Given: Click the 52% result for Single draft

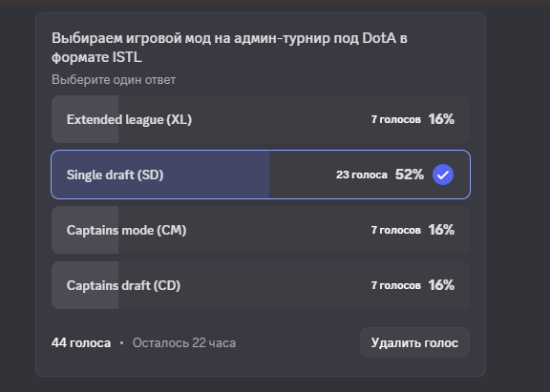Looking at the screenshot, I should click(410, 175).
